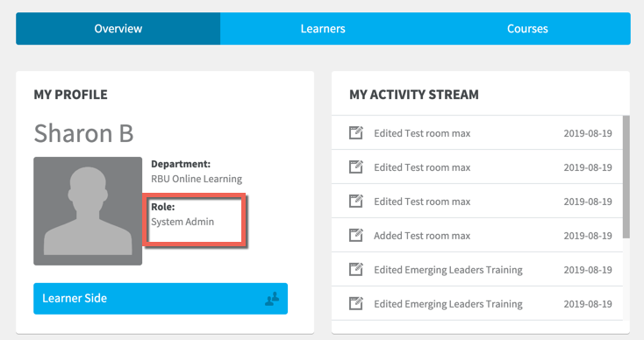Click the My Activity Stream heading

(x=414, y=95)
